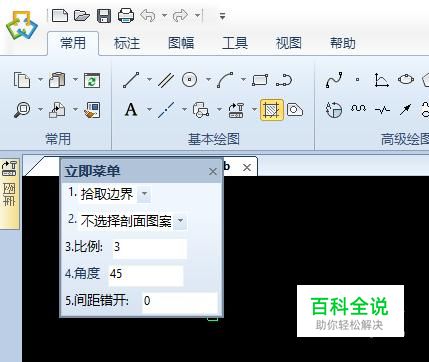The height and width of the screenshot is (362, 429).
Task: Select the Rectangle drawing tool
Action: 260,80
